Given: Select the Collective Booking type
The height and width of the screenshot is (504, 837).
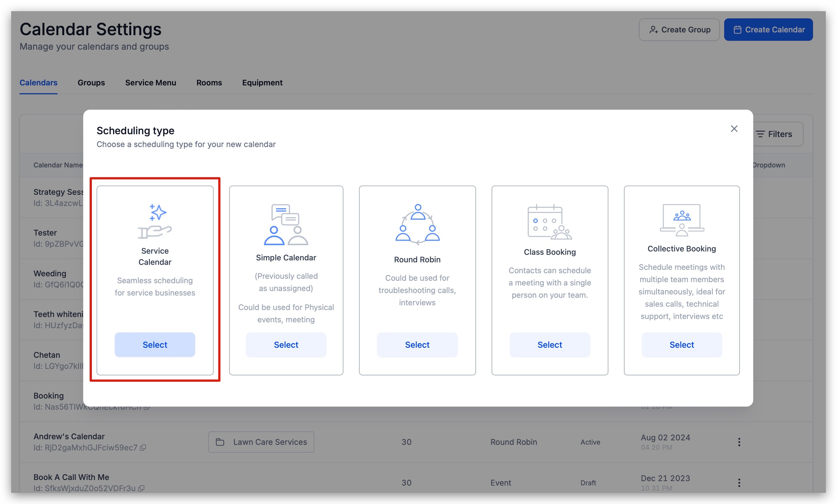Looking at the screenshot, I should (681, 345).
